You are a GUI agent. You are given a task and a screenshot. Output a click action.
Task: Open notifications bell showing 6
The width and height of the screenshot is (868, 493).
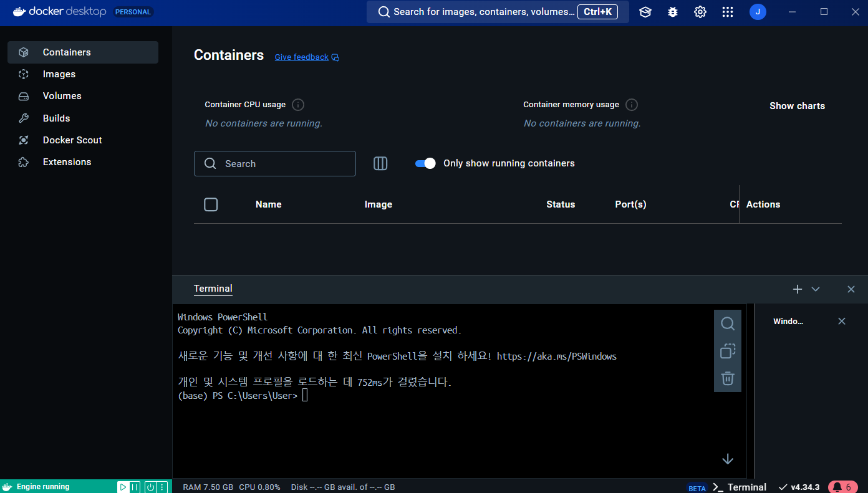842,487
